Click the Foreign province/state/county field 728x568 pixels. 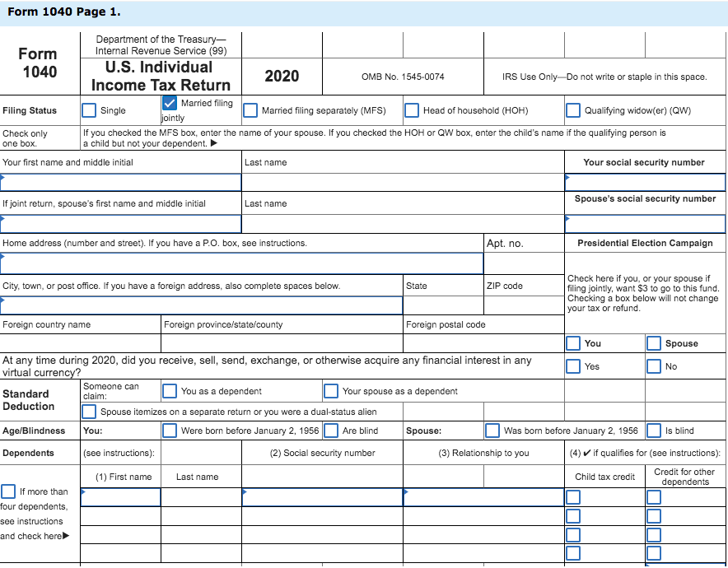pos(282,343)
